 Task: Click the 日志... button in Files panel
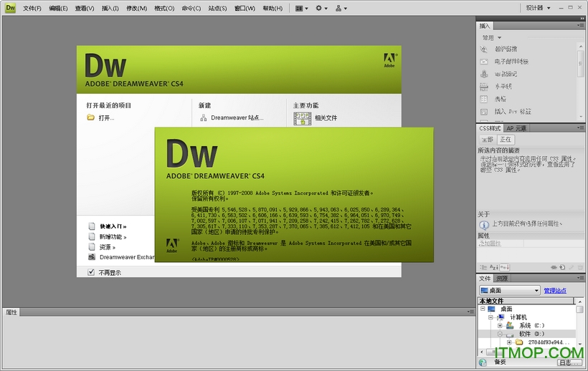570,362
